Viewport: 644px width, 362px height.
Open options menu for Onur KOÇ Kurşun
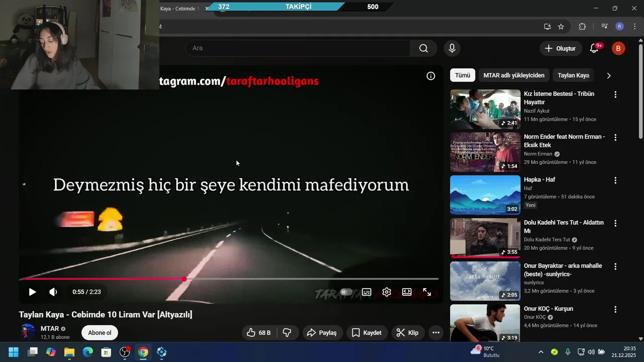point(615,309)
